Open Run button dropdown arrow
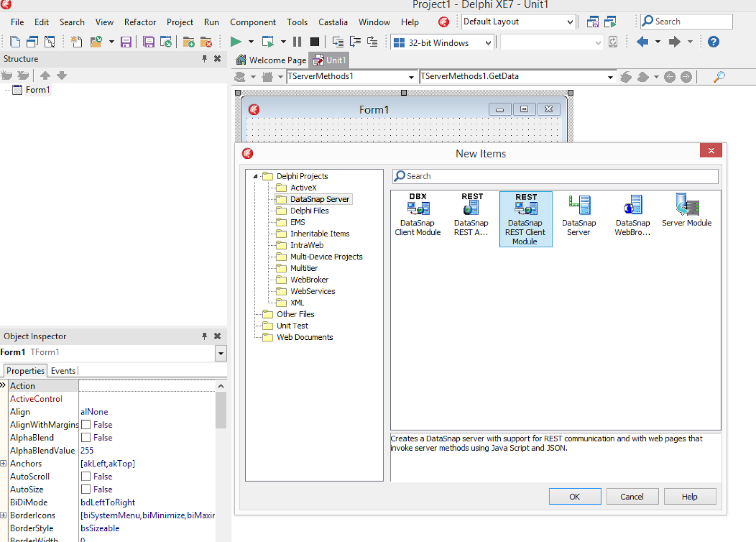This screenshot has height=542, width=756. click(251, 42)
